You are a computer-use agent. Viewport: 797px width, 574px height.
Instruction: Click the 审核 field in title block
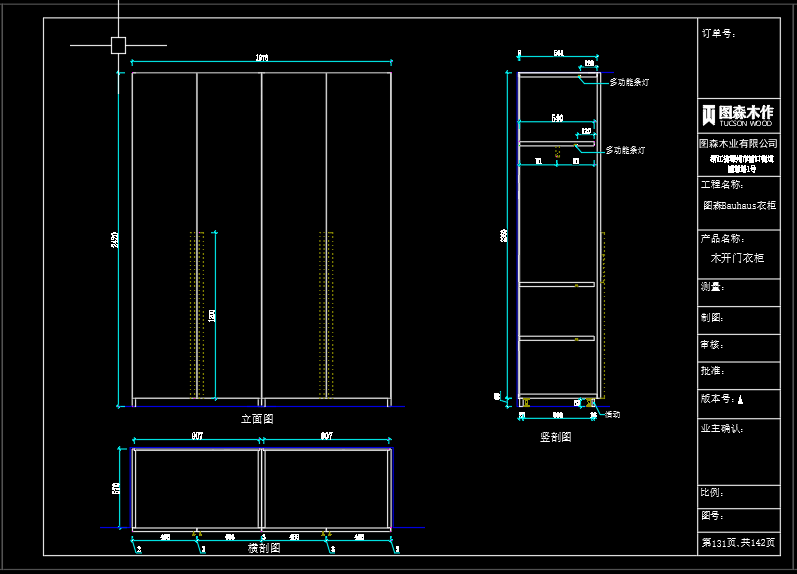pyautogui.click(x=712, y=345)
